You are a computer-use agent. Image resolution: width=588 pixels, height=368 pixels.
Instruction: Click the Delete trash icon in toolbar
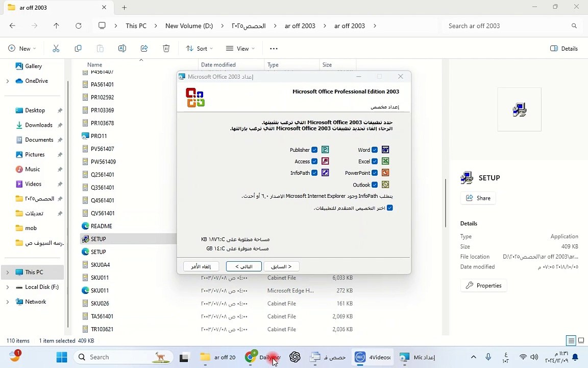pyautogui.click(x=166, y=49)
